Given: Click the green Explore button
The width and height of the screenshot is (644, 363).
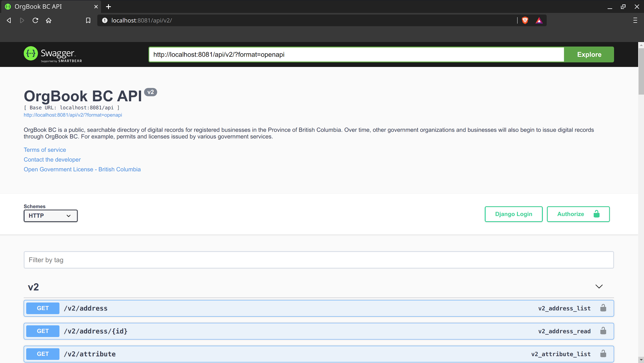Looking at the screenshot, I should click(589, 54).
